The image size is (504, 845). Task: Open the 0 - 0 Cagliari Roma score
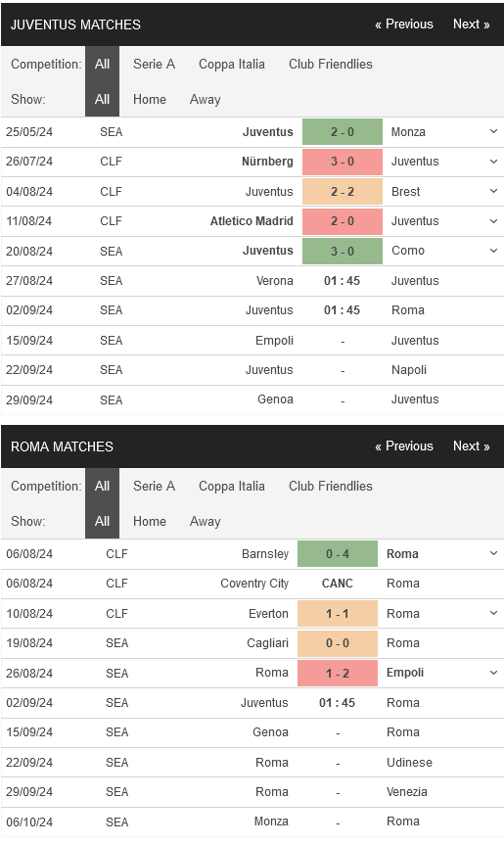338,643
